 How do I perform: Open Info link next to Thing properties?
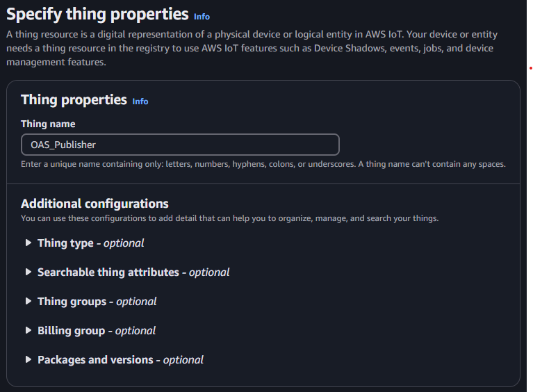(x=140, y=101)
